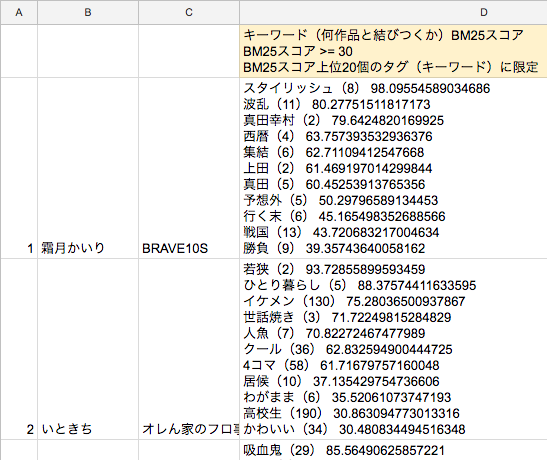Click the empty column B cell below いときち
This screenshot has height=460, width=547.
click(88, 450)
